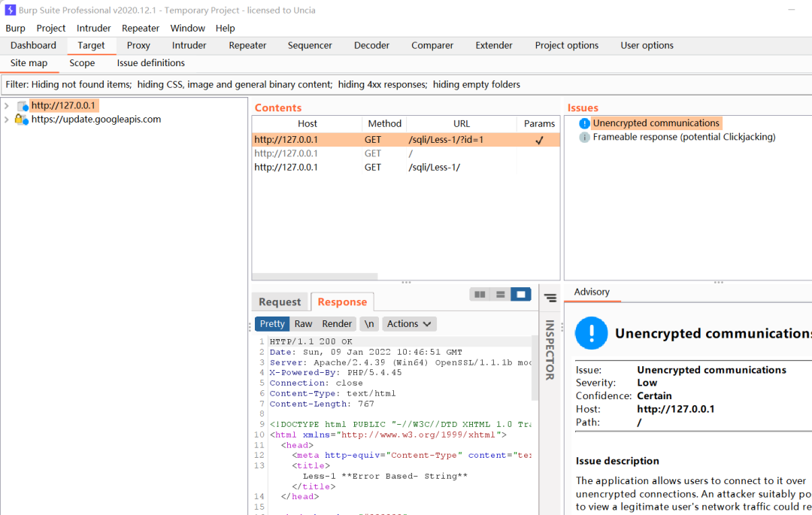Select the GET / root request row
Screen dimensions: 812x515
tap(406, 153)
